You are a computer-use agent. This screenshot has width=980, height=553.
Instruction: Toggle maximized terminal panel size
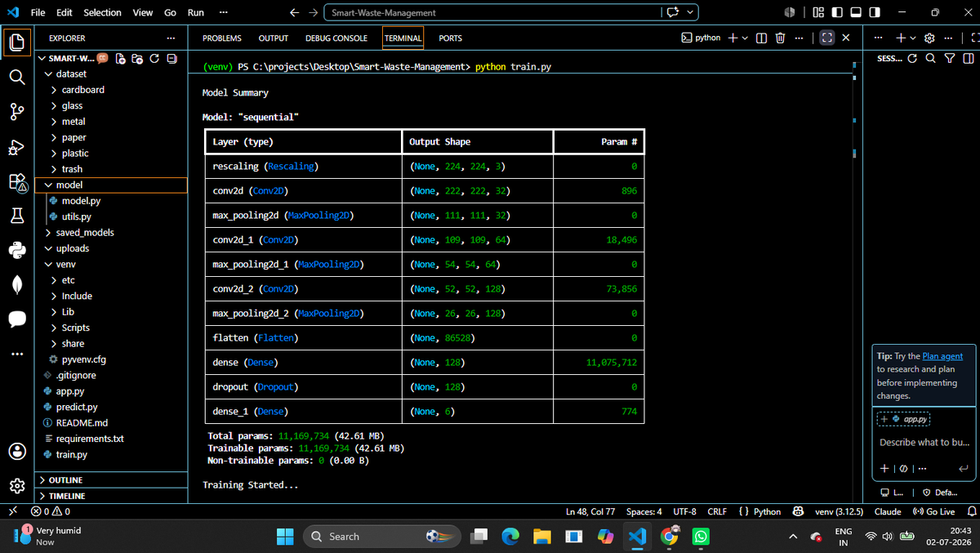coord(826,38)
